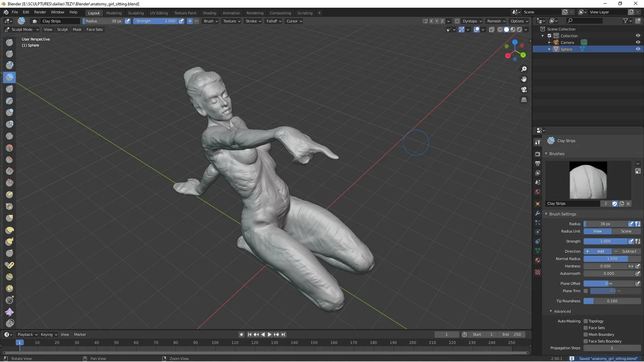644x362 pixels.
Task: Switch Radius Unit to Scene
Action: (626, 231)
